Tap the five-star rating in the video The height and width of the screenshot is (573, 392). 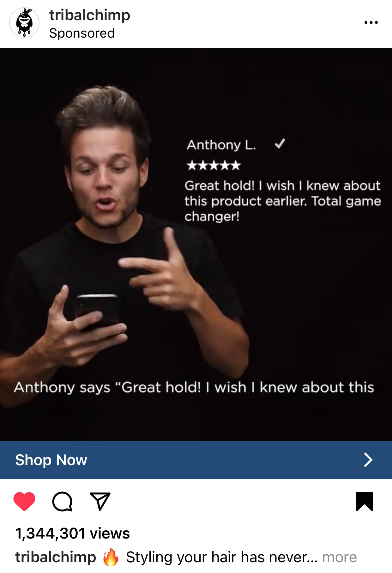click(x=214, y=165)
